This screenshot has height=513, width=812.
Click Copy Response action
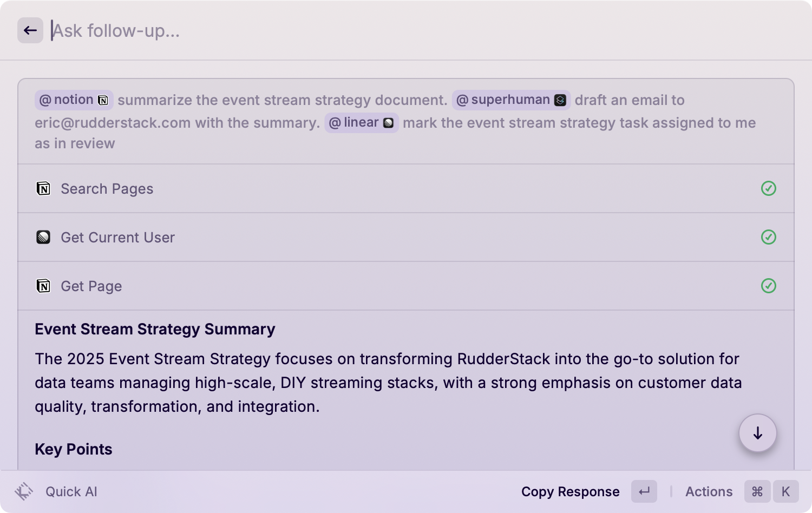point(570,491)
